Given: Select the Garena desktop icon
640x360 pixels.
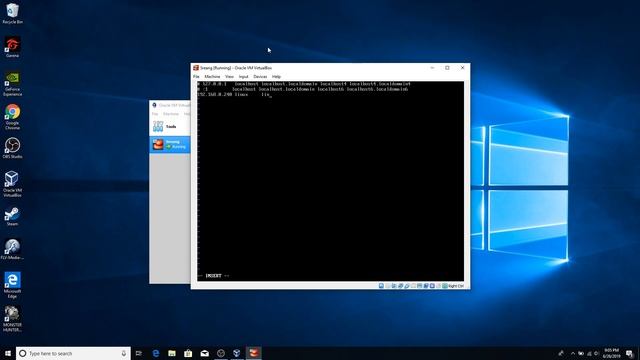Looking at the screenshot, I should pos(12,47).
